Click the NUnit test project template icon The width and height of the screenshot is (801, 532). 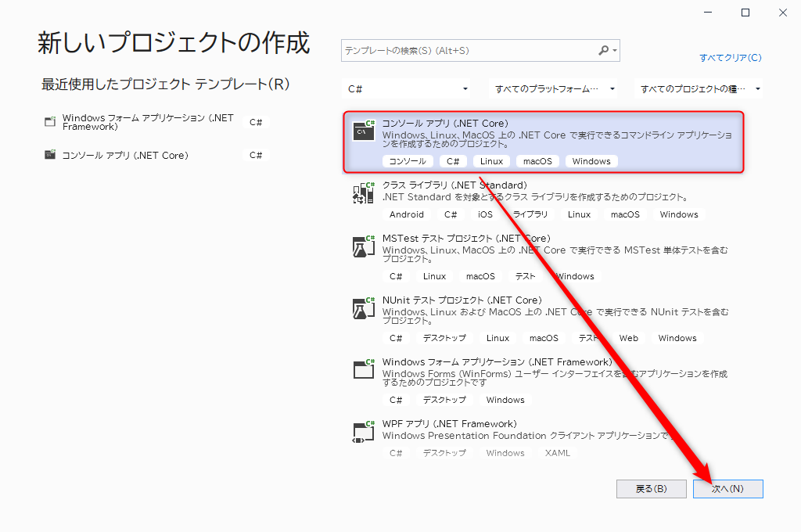(364, 308)
